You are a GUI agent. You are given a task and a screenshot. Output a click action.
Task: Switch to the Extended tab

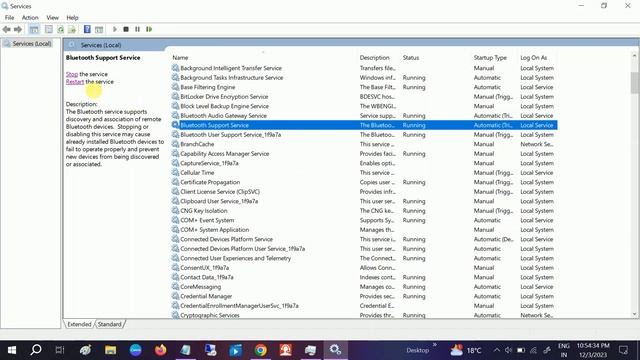(x=79, y=324)
